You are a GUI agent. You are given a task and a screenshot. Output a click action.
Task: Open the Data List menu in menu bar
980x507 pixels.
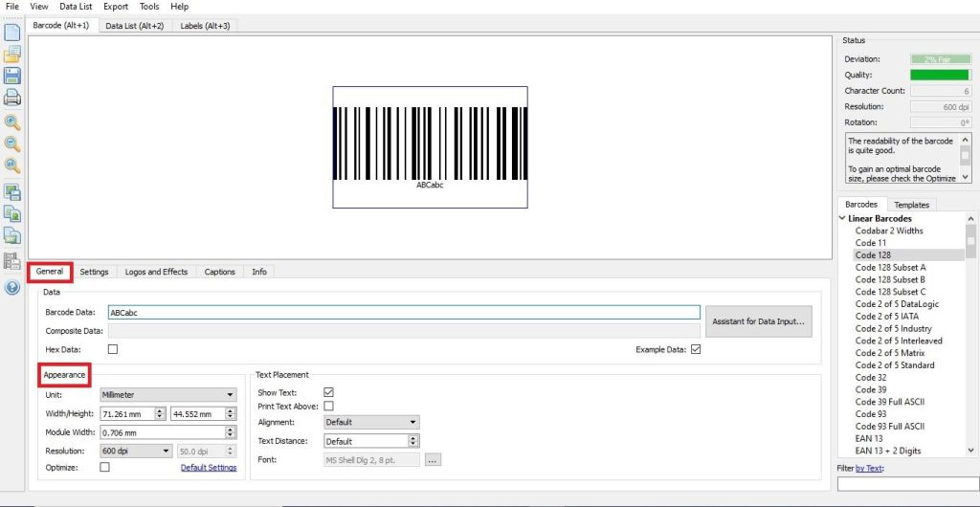pos(76,7)
